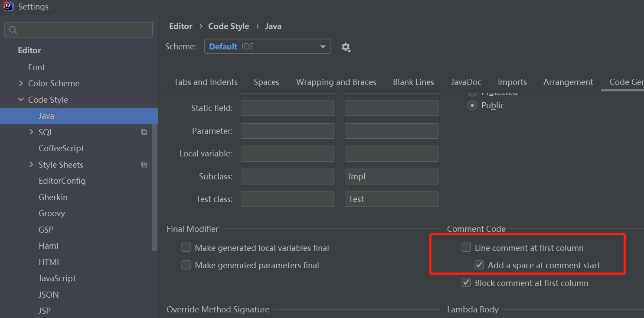Click the Local variable prefix input
The image size is (644, 318).
[288, 153]
